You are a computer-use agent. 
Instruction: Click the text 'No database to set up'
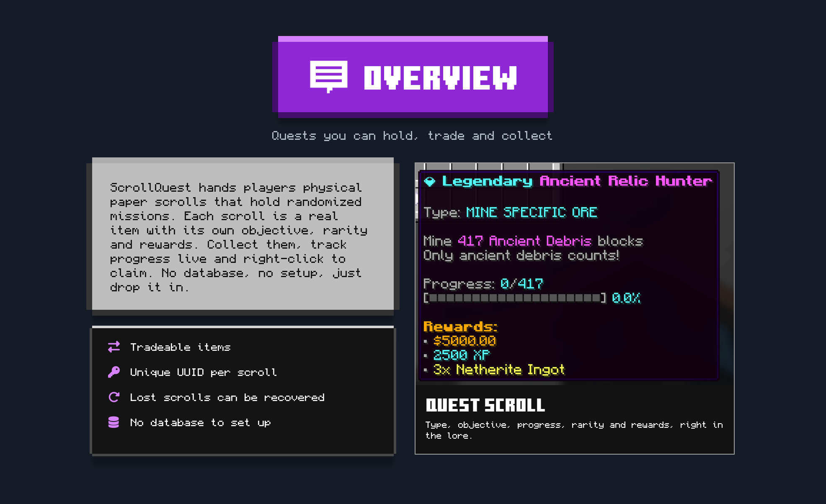[x=200, y=422]
